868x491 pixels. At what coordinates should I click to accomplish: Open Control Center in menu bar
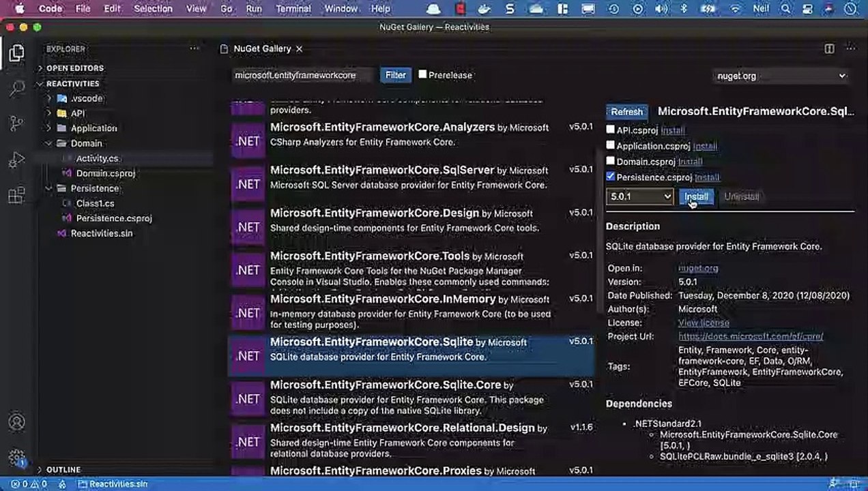tap(807, 9)
